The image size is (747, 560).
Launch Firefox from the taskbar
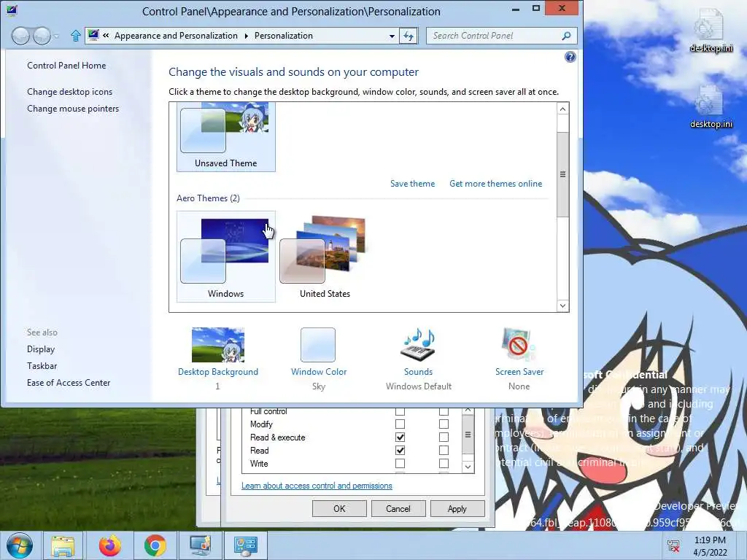click(109, 545)
